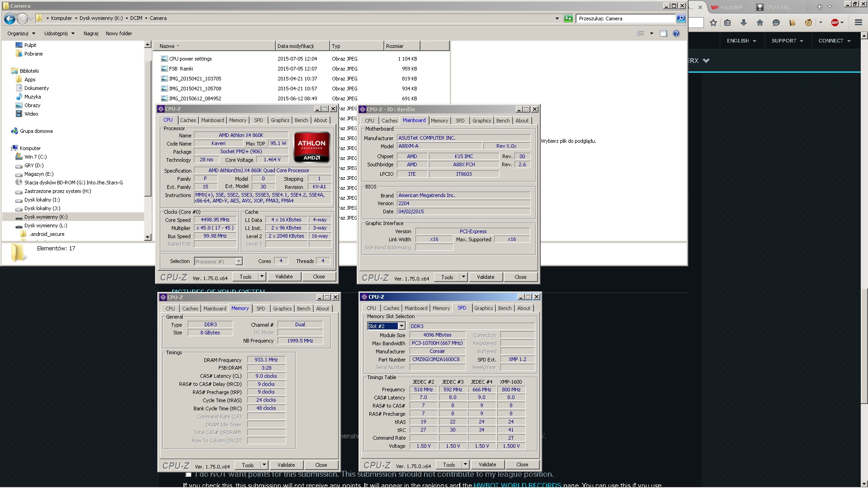This screenshot has height=488, width=868.
Task: Open the view options dropdown arrow in Explorer
Action: click(651, 33)
